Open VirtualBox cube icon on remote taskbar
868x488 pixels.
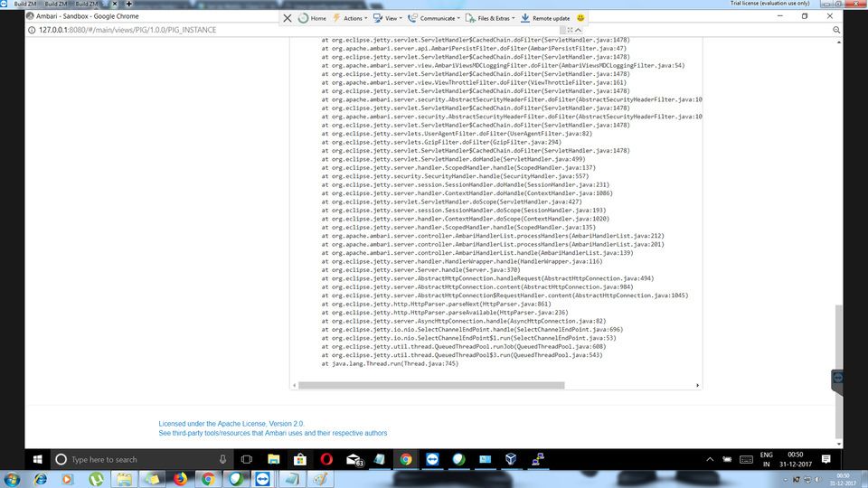511,459
